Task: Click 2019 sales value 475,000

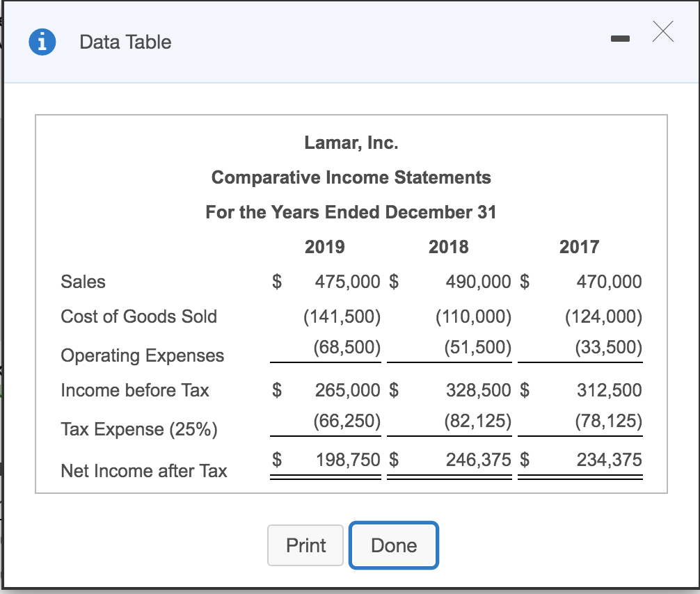Action: pos(347,282)
